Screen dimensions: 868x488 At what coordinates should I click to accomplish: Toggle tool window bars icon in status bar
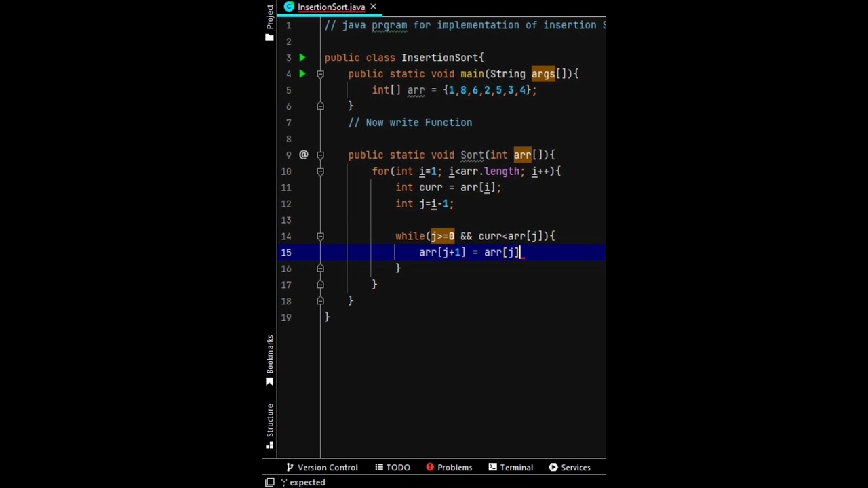tap(269, 482)
